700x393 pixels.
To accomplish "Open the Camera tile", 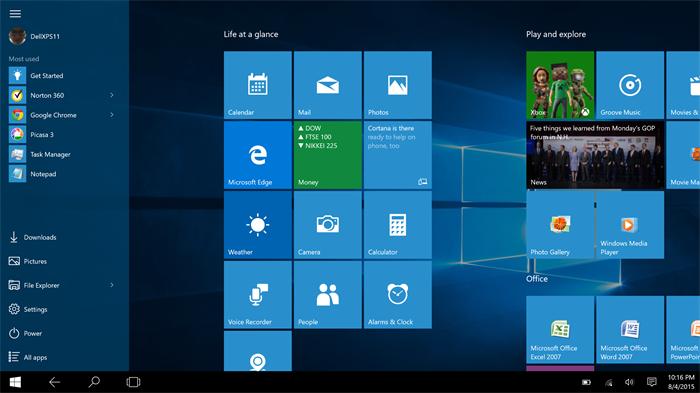I will 328,225.
